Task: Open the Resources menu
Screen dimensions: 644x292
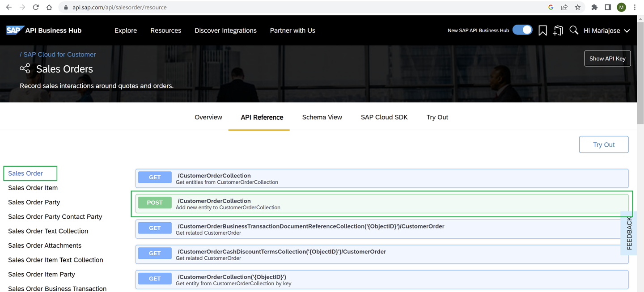Action: [165, 30]
